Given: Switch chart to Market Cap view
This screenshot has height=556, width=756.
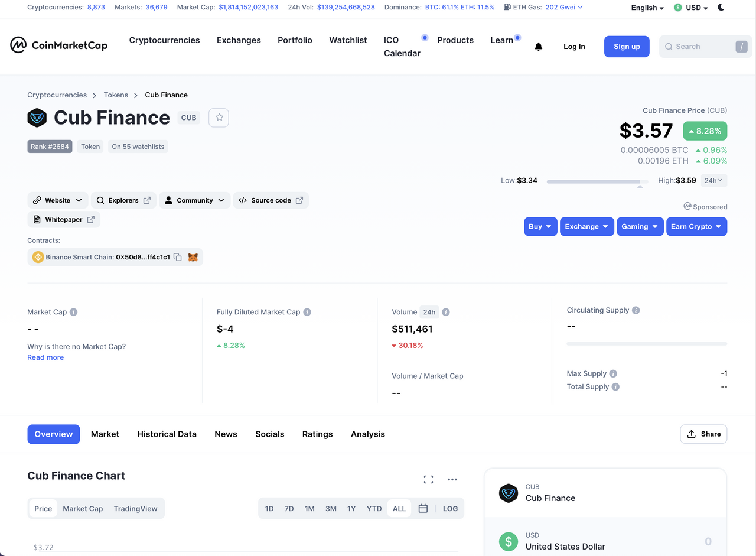Looking at the screenshot, I should pos(83,508).
